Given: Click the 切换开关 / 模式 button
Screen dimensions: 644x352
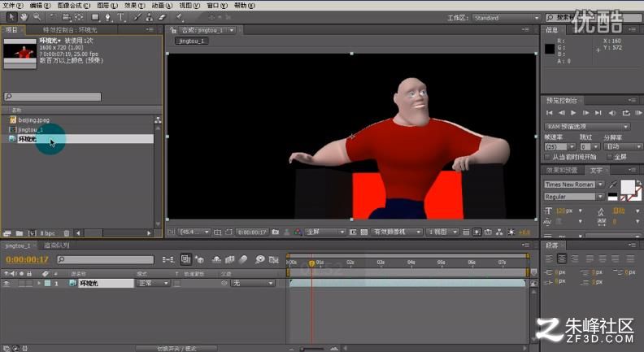Looking at the screenshot, I should click(176, 348).
